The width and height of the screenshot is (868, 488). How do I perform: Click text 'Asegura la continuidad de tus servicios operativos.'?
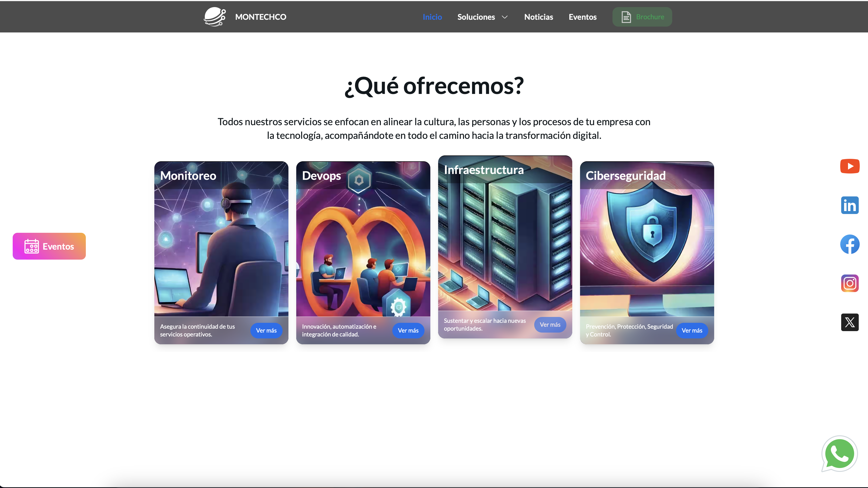coord(197,331)
